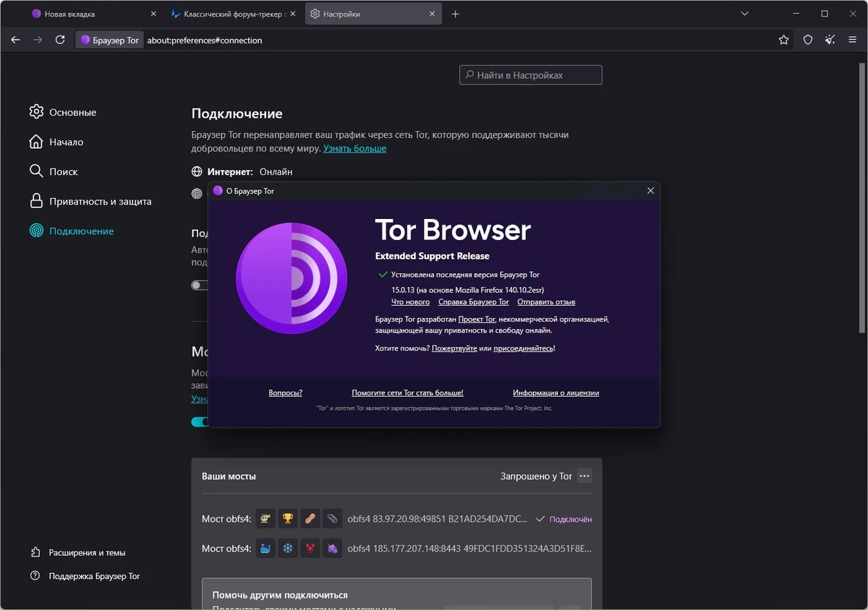Click the version text 15.0.13
The image size is (868, 610).
(x=404, y=289)
